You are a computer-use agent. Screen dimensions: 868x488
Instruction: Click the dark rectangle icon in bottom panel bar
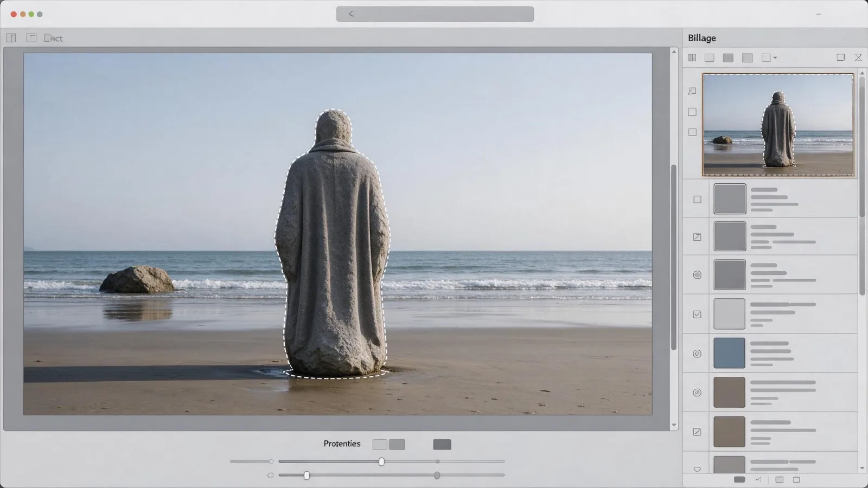(739, 479)
